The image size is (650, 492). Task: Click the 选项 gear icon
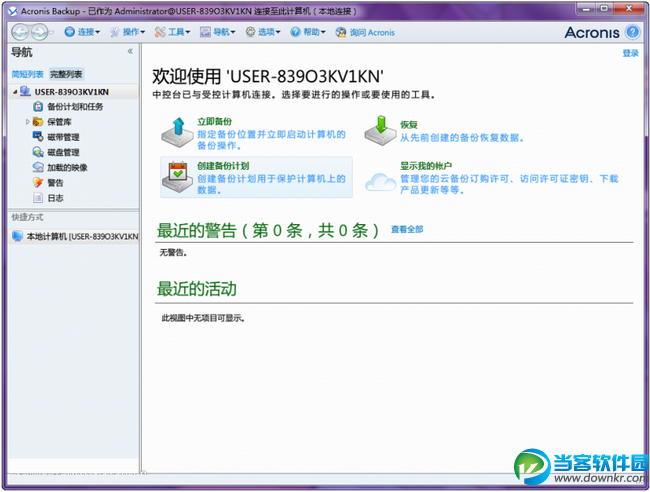click(250, 32)
